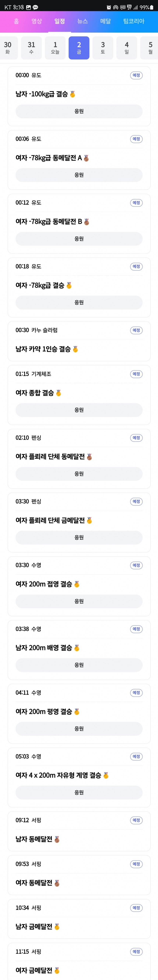Tap 응원 under 여자 플뢰레 단체 금메달전

pos(79,537)
